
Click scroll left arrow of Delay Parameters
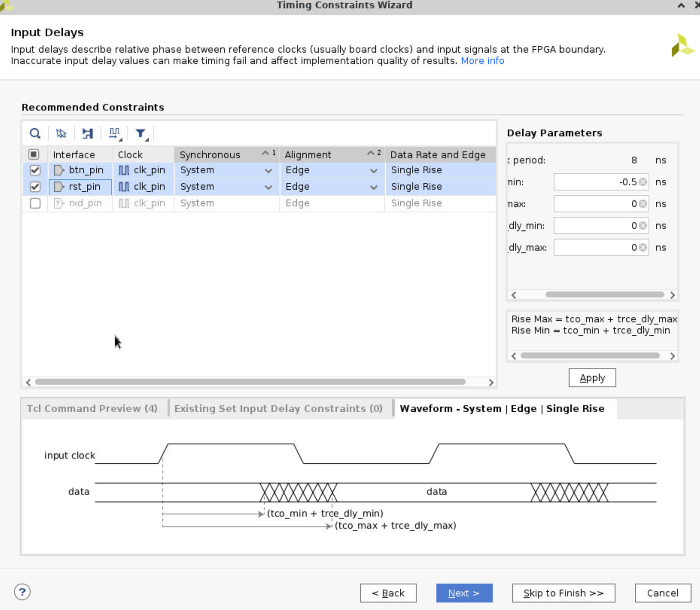[514, 295]
